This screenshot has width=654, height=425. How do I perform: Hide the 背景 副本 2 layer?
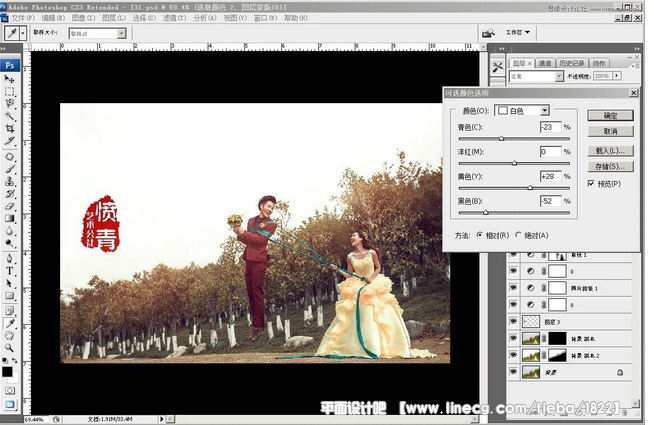513,355
